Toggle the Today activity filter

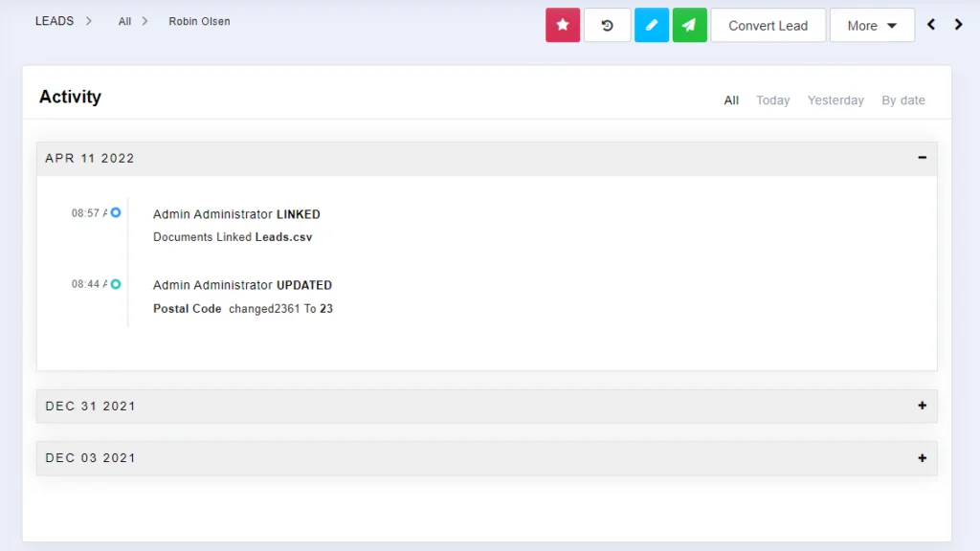click(x=772, y=99)
